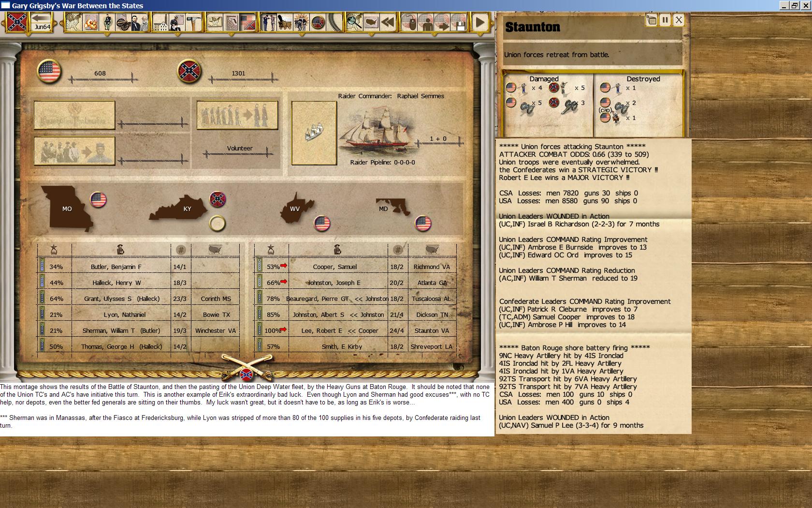Image resolution: width=812 pixels, height=508 pixels.
Task: Click the magnifying glass over map icon
Action: (x=355, y=22)
